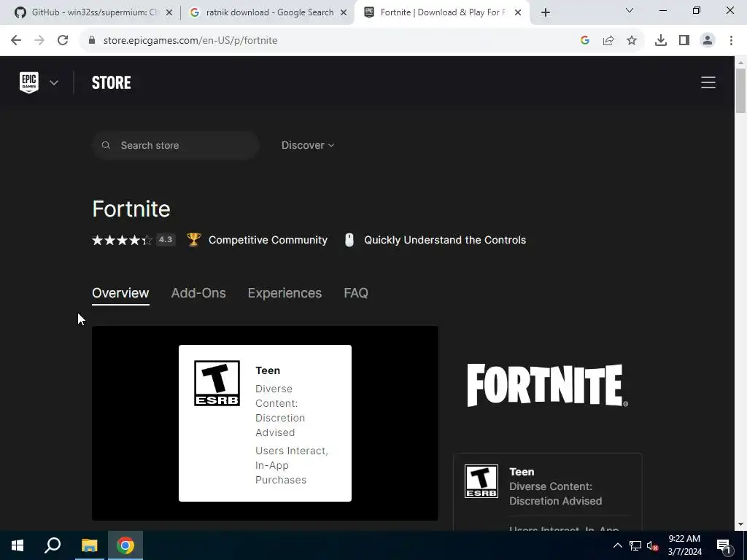
Task: Open the notification center icon
Action: (x=724, y=545)
